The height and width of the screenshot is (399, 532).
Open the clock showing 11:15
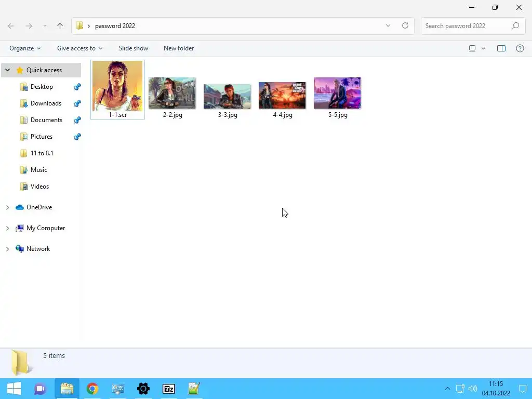coord(496,389)
